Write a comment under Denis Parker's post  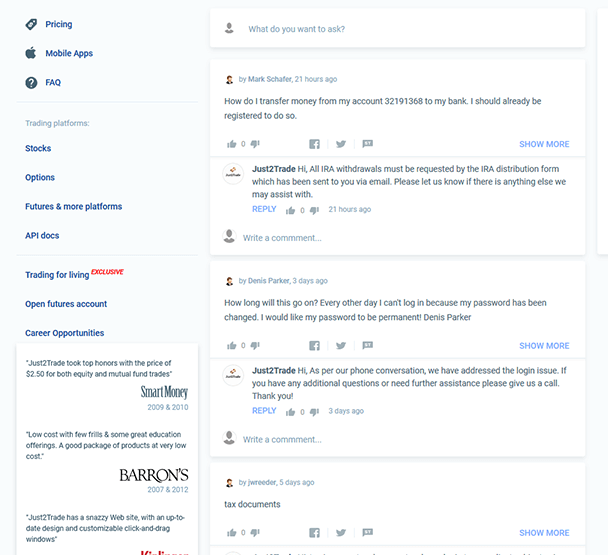282,439
